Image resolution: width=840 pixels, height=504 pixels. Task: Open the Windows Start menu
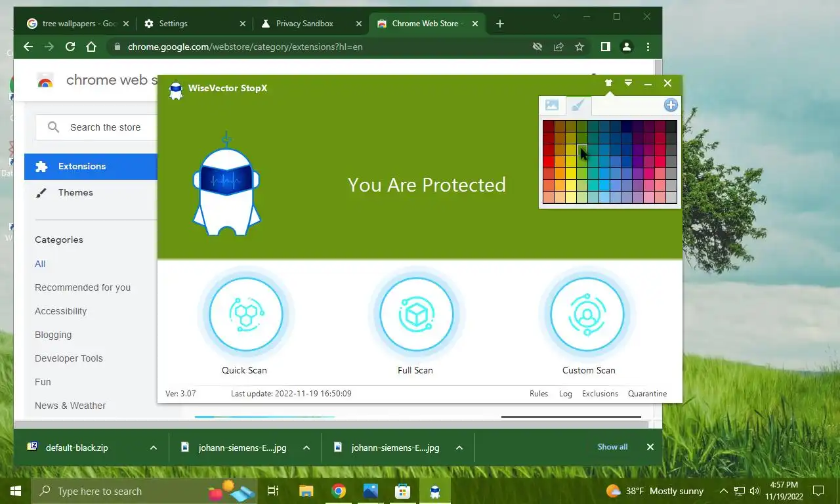(x=16, y=491)
